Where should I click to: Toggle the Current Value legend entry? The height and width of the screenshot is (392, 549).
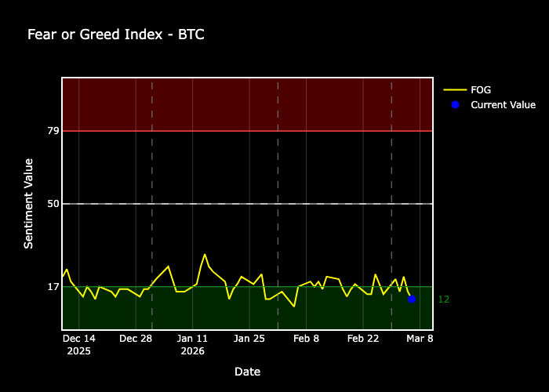point(489,105)
